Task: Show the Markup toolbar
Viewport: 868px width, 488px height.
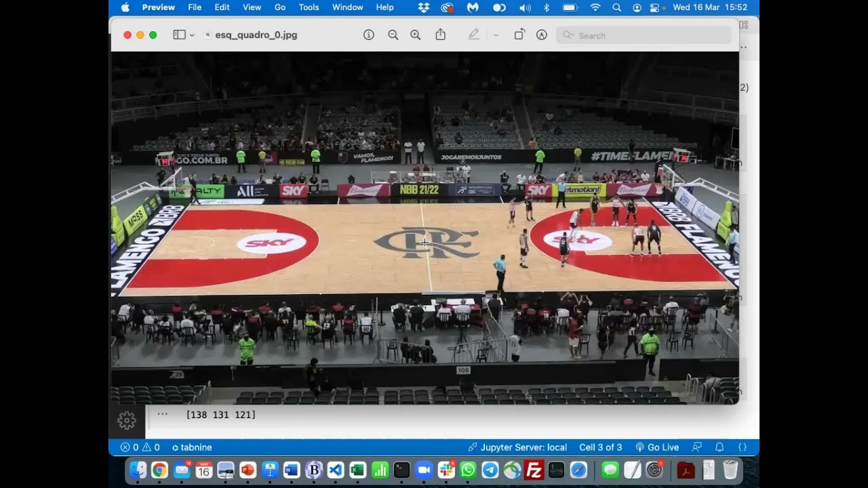Action: click(542, 35)
